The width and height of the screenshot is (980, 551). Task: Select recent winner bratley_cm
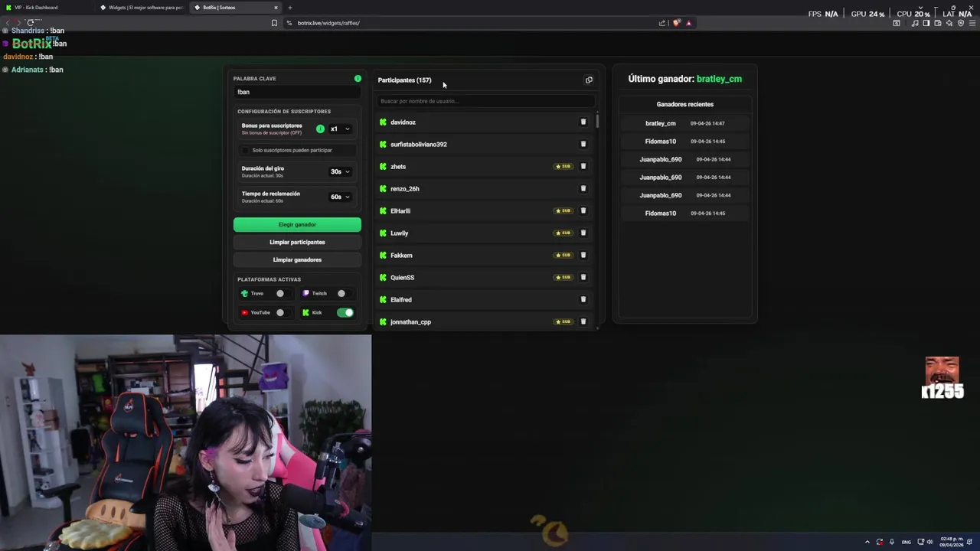pyautogui.click(x=661, y=123)
